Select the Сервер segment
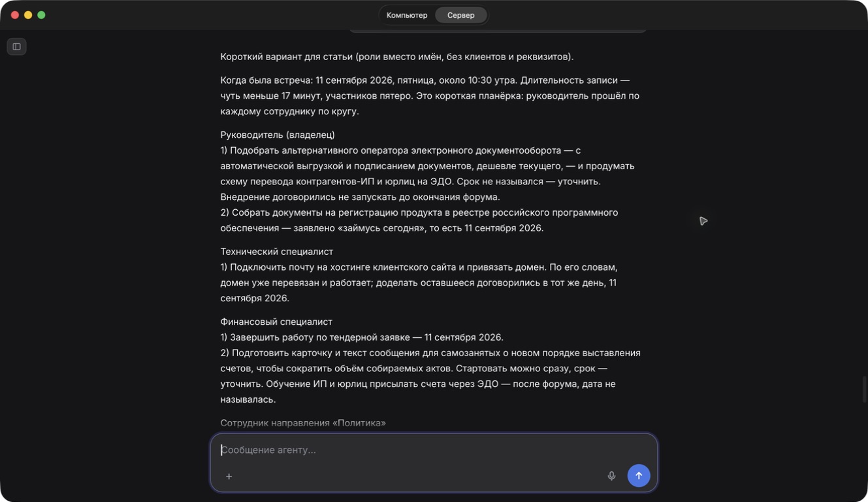 (x=461, y=15)
